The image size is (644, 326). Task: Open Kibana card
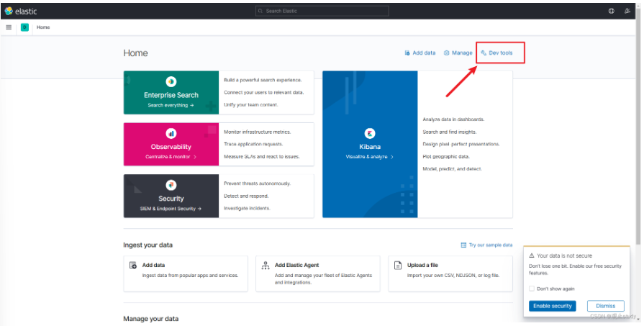[417, 144]
